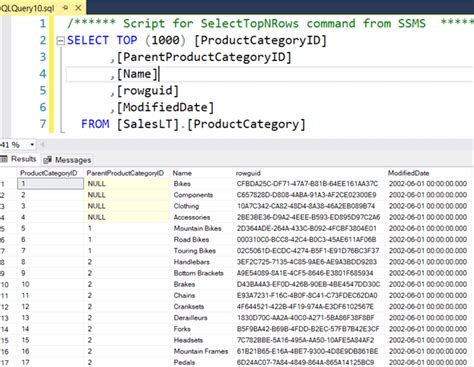The width and height of the screenshot is (474, 367).
Task: Close the SQLQuery10.sql tab
Action: (78, 7)
